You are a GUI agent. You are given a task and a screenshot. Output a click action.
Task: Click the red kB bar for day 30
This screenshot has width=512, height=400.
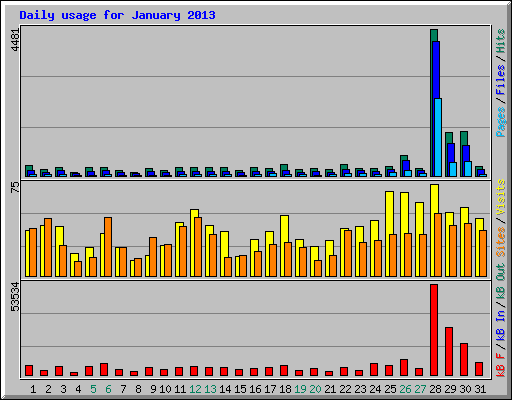click(x=464, y=359)
